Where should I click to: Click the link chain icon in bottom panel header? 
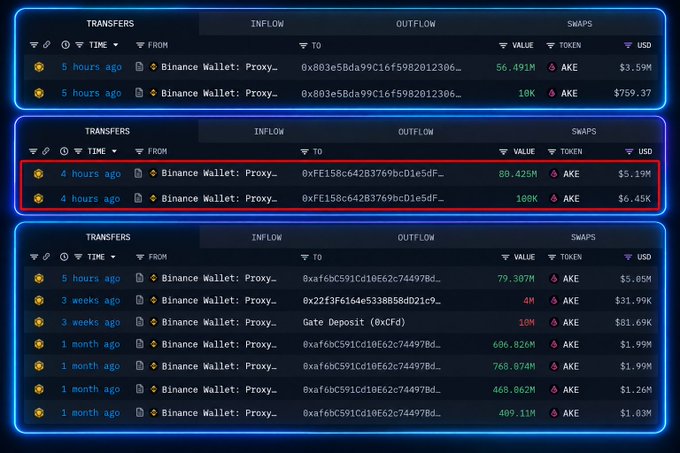[x=46, y=257]
